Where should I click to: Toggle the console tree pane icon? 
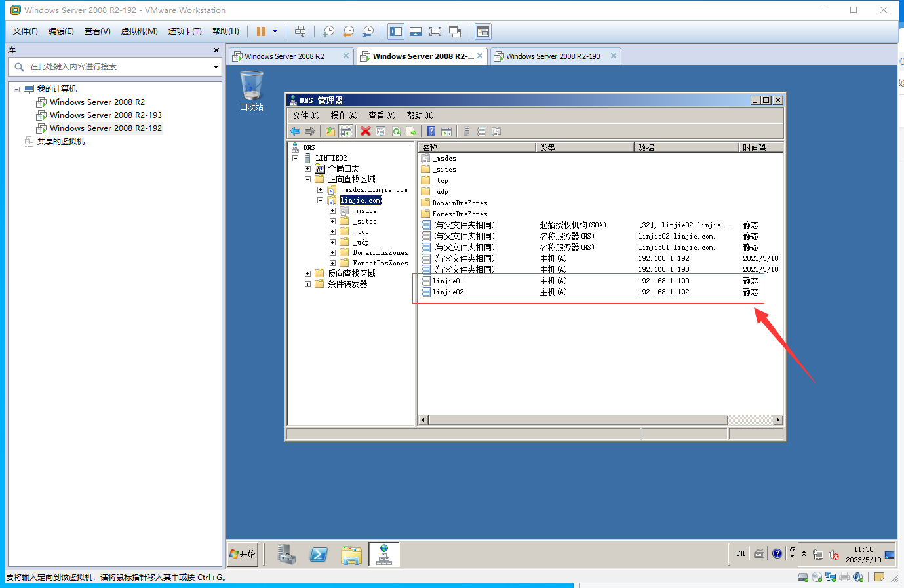pyautogui.click(x=346, y=132)
